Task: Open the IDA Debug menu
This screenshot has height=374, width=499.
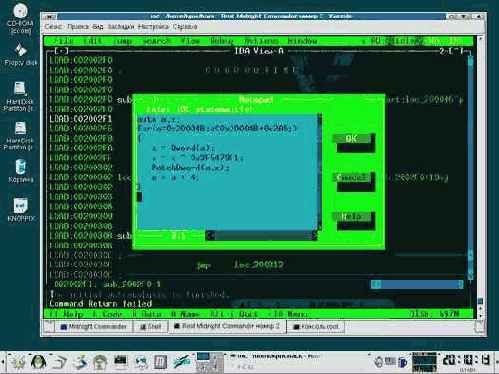Action: 222,41
